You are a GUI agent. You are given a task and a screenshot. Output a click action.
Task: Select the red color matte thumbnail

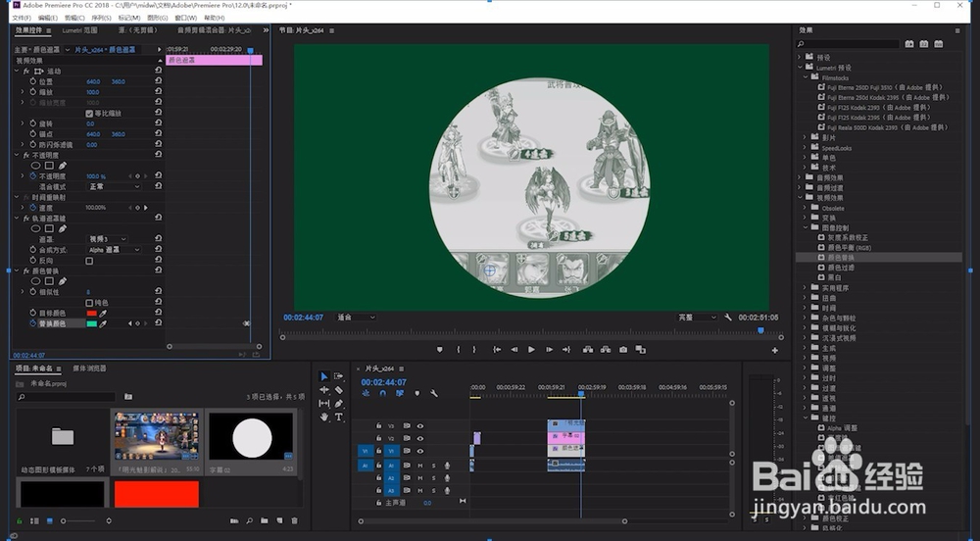point(156,494)
